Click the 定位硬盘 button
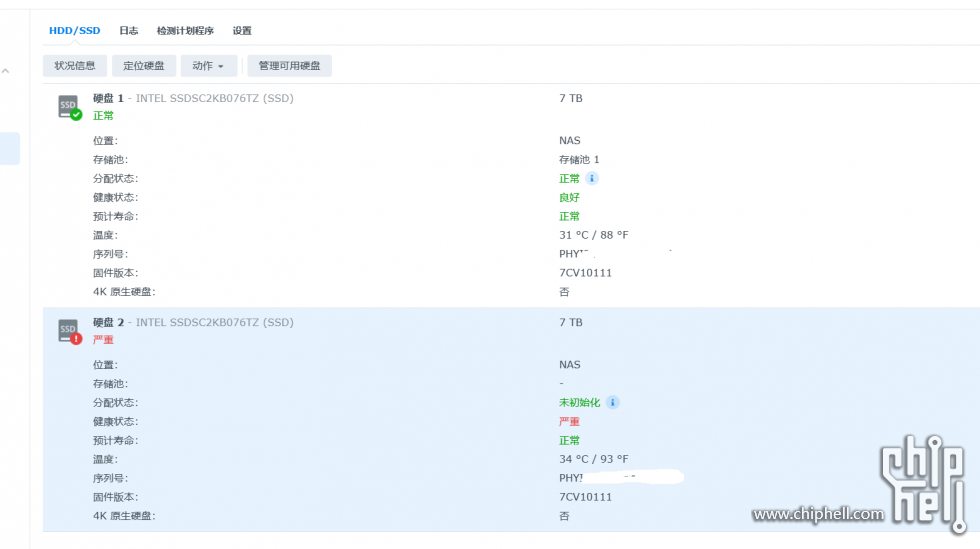 (x=144, y=66)
